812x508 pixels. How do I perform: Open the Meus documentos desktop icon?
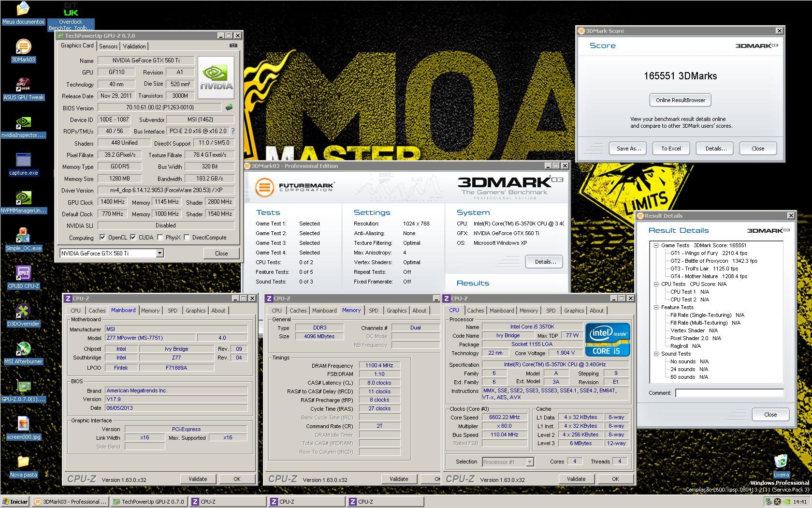[23, 13]
